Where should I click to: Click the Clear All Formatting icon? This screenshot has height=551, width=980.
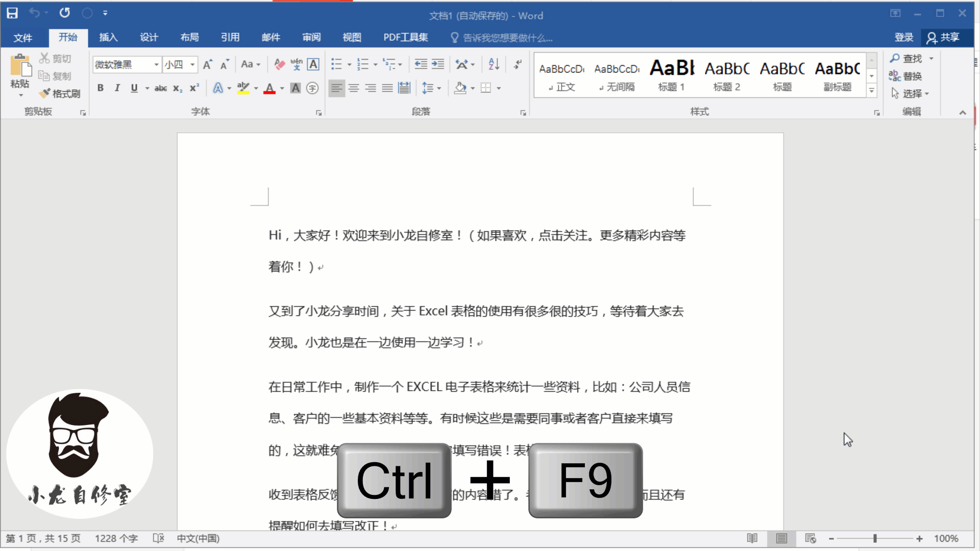[x=279, y=64]
